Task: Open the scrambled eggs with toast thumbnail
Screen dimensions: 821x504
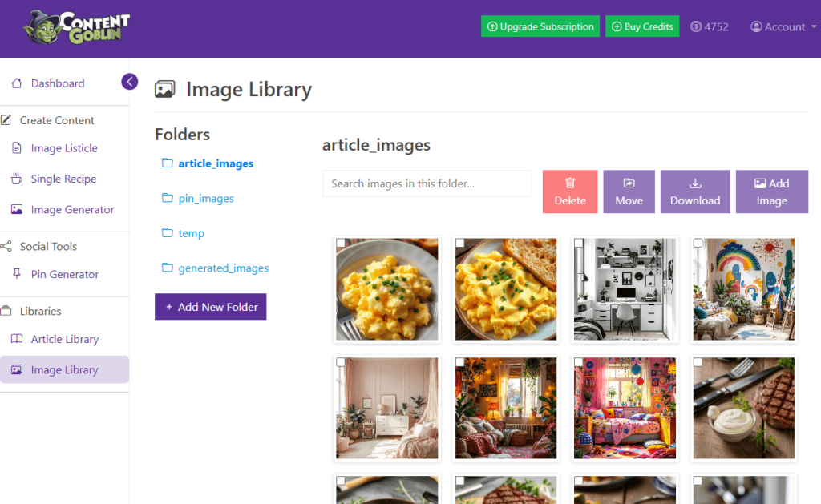Action: click(x=506, y=289)
